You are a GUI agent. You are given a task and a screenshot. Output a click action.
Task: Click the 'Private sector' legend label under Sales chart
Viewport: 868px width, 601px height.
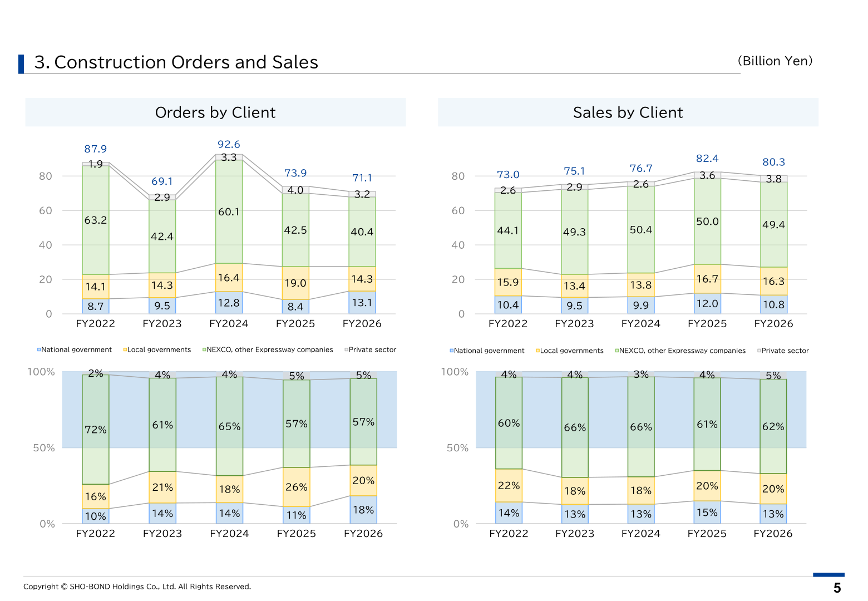[785, 351]
